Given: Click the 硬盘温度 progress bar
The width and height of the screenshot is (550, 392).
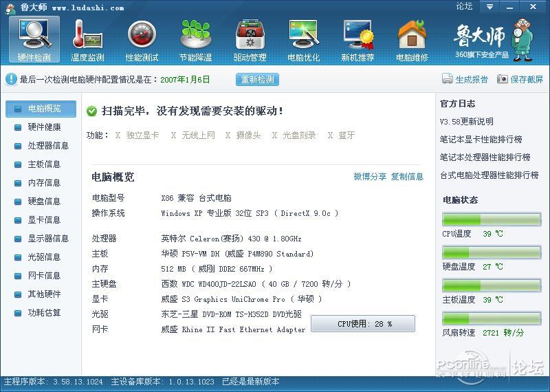Looking at the screenshot, I should point(492,252).
